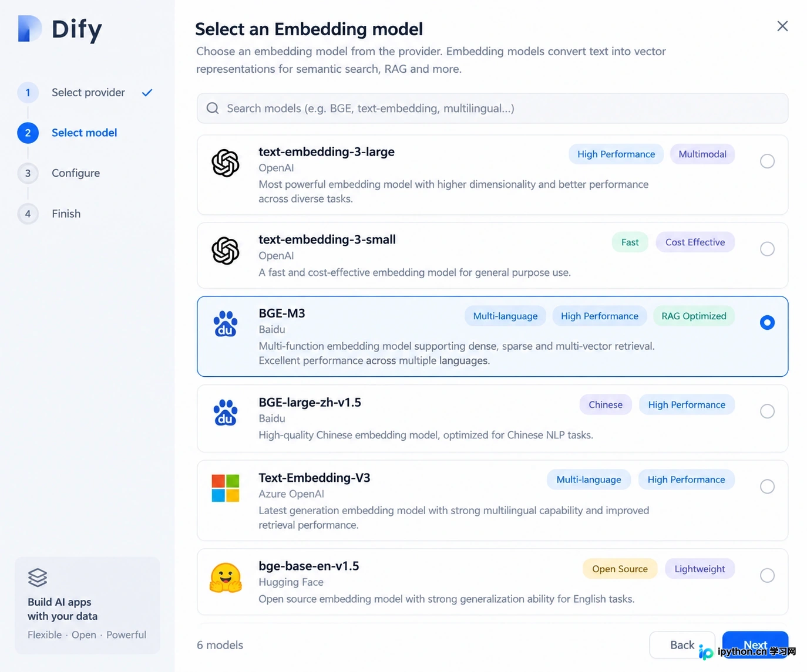Click the Multimodal tag on text-embedding-3-large

click(702, 154)
